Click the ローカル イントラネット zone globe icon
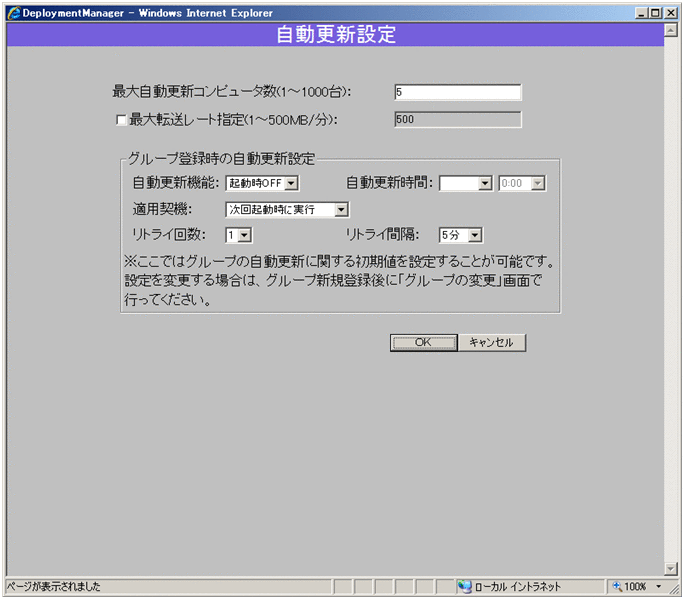The image size is (685, 600). point(464,586)
